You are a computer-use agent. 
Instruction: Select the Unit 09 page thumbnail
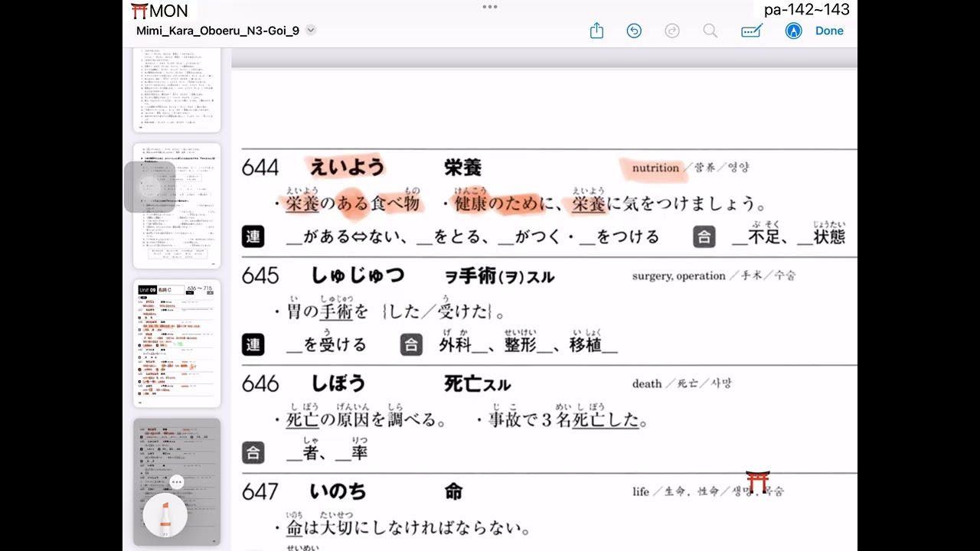[x=177, y=343]
